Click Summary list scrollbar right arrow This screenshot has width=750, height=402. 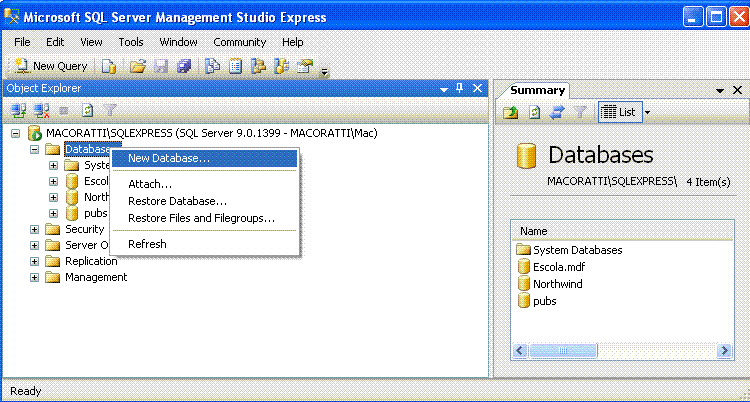(724, 351)
